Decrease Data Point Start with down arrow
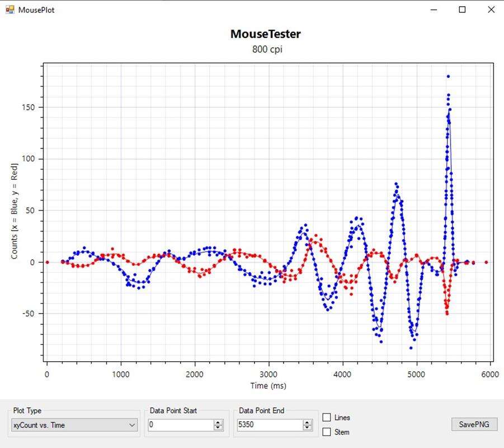This screenshot has height=448, width=504. pos(218,428)
